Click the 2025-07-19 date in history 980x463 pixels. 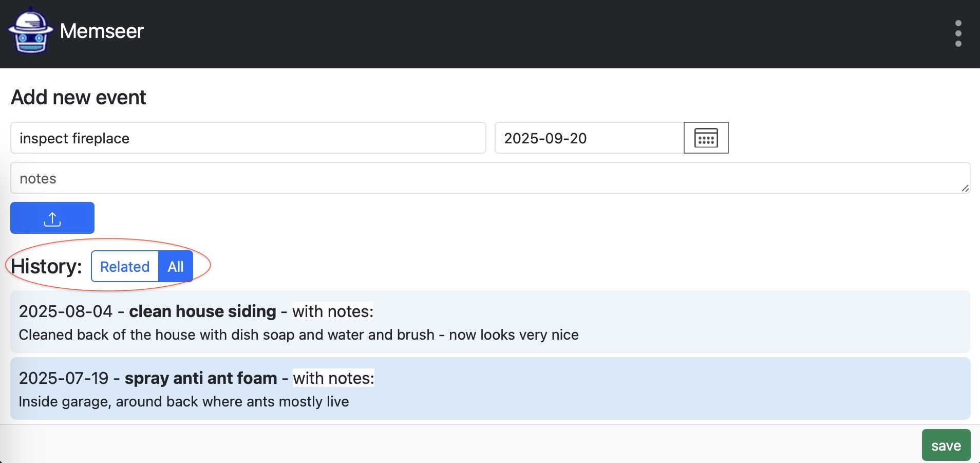point(64,378)
